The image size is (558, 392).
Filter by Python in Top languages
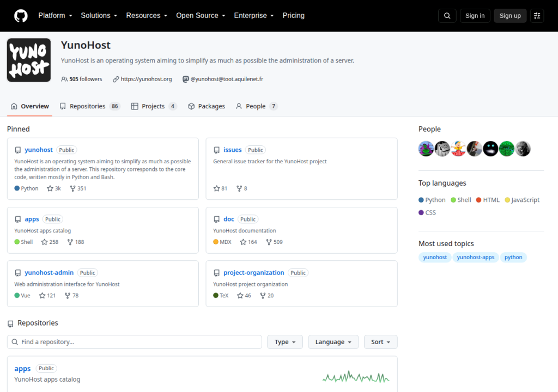(x=432, y=200)
